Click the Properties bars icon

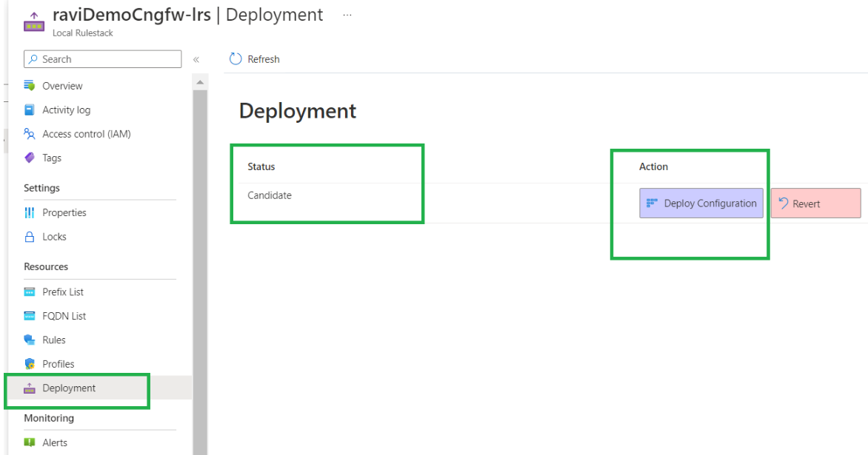click(x=30, y=213)
